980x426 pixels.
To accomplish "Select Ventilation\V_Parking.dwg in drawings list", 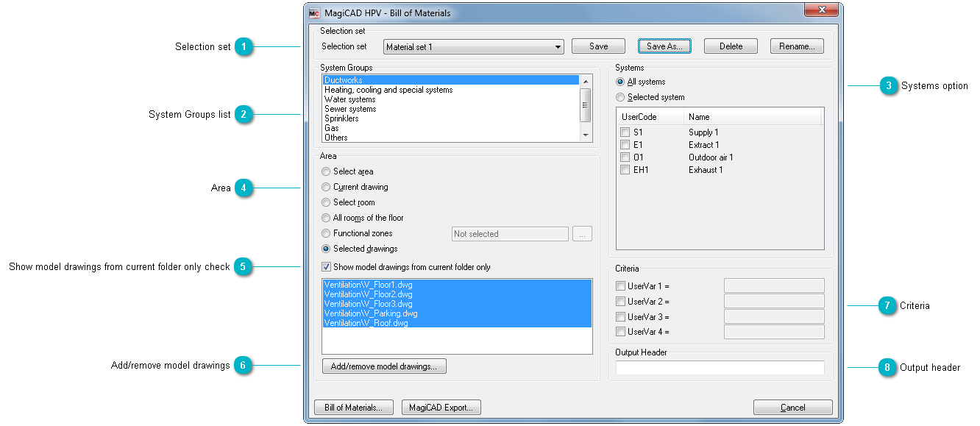I will [457, 313].
